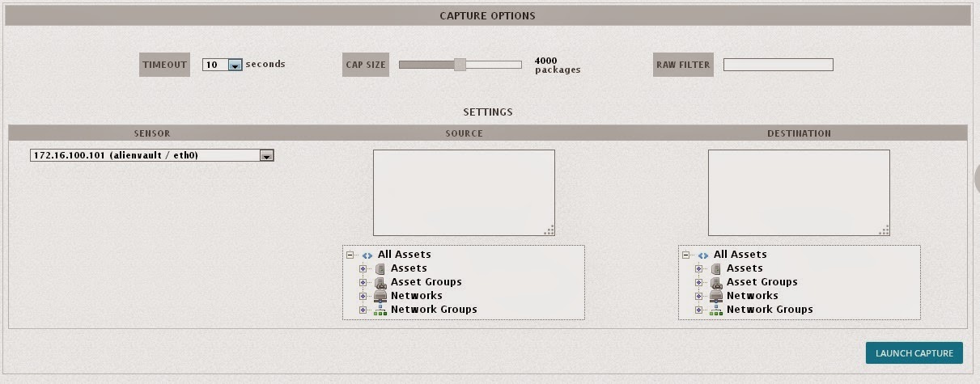Image resolution: width=980 pixels, height=384 pixels.
Task: Click the Networks icon in Source tree
Action: click(x=380, y=296)
